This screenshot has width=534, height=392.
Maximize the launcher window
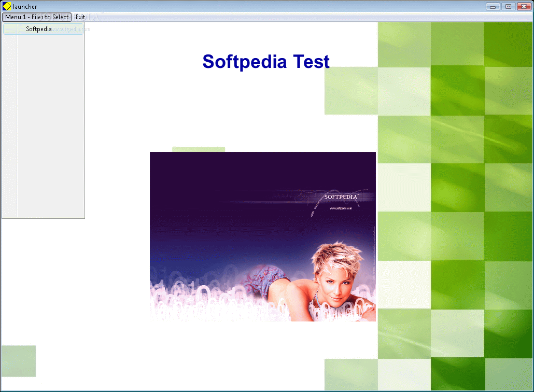[508, 6]
